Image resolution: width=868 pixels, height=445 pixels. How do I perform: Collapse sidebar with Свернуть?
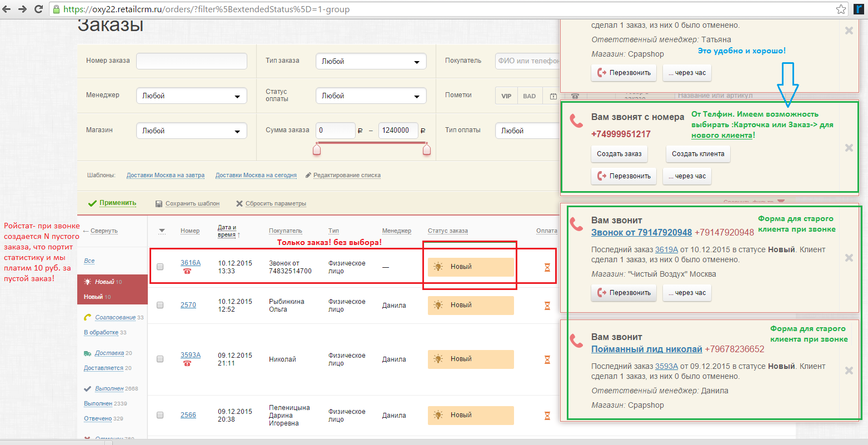click(104, 231)
